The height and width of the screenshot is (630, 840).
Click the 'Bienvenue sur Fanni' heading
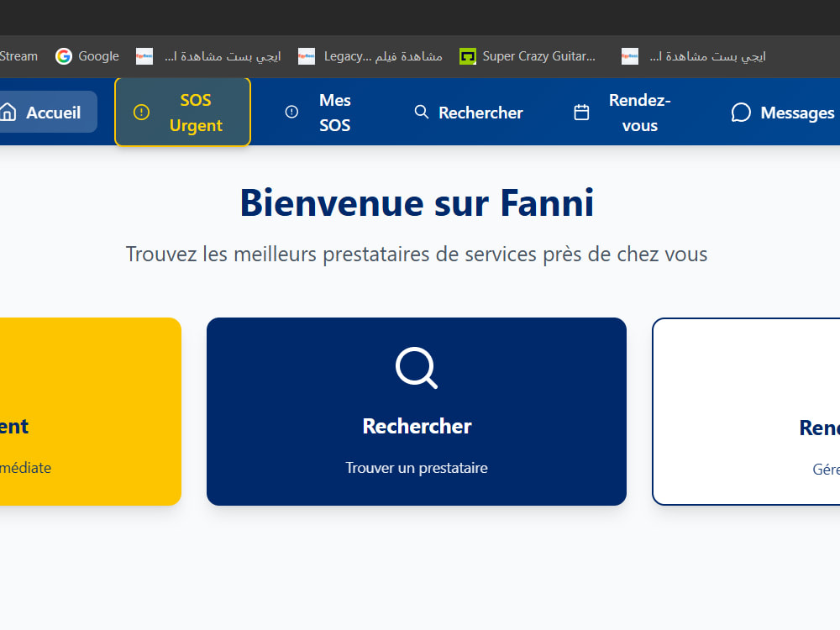417,203
